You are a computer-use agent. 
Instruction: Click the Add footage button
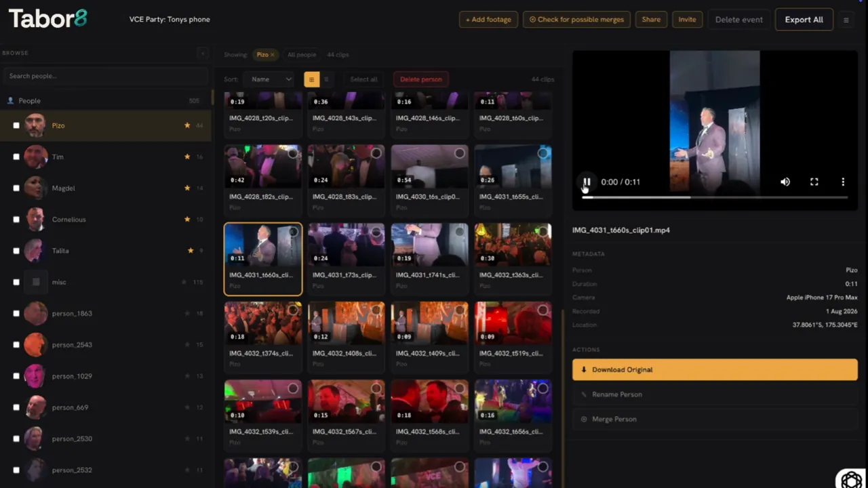tap(488, 20)
